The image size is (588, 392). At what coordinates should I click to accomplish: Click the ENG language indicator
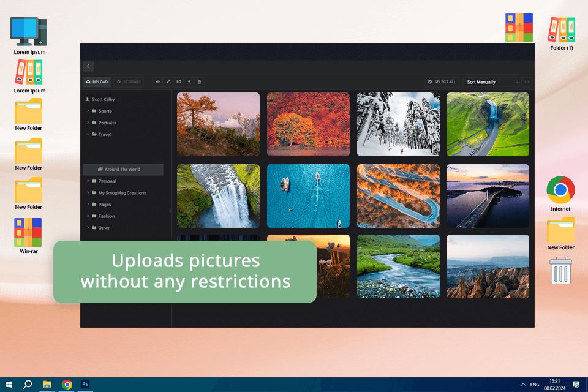click(535, 385)
